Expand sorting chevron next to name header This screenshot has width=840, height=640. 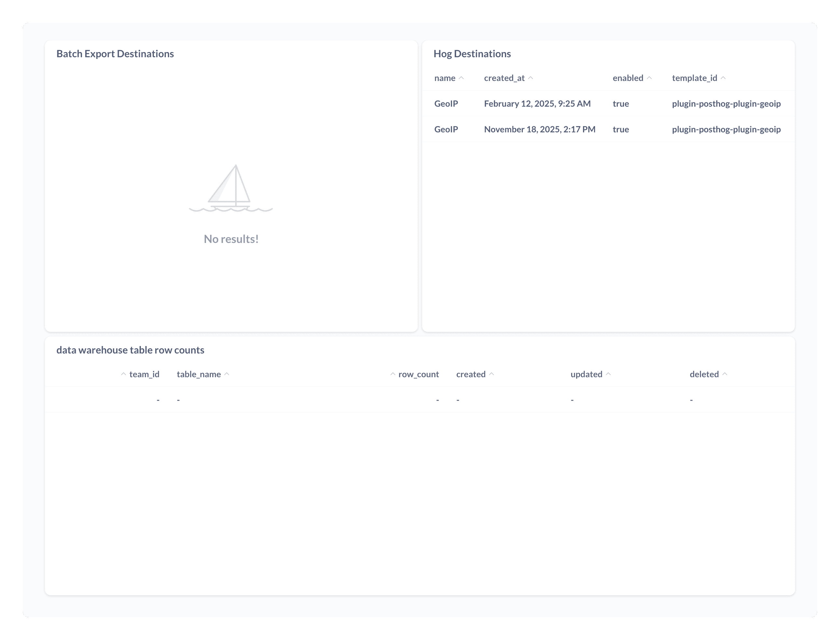[462, 78]
